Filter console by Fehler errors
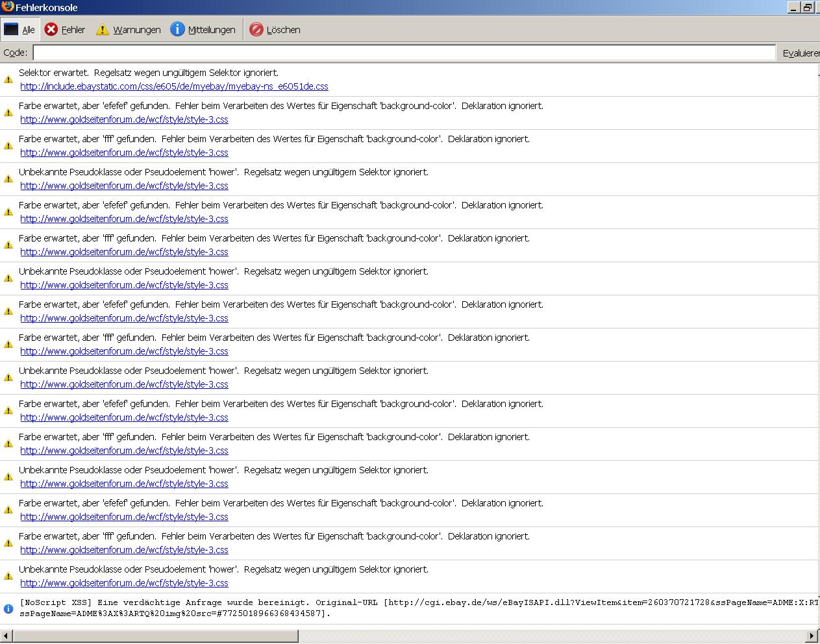 pos(65,29)
